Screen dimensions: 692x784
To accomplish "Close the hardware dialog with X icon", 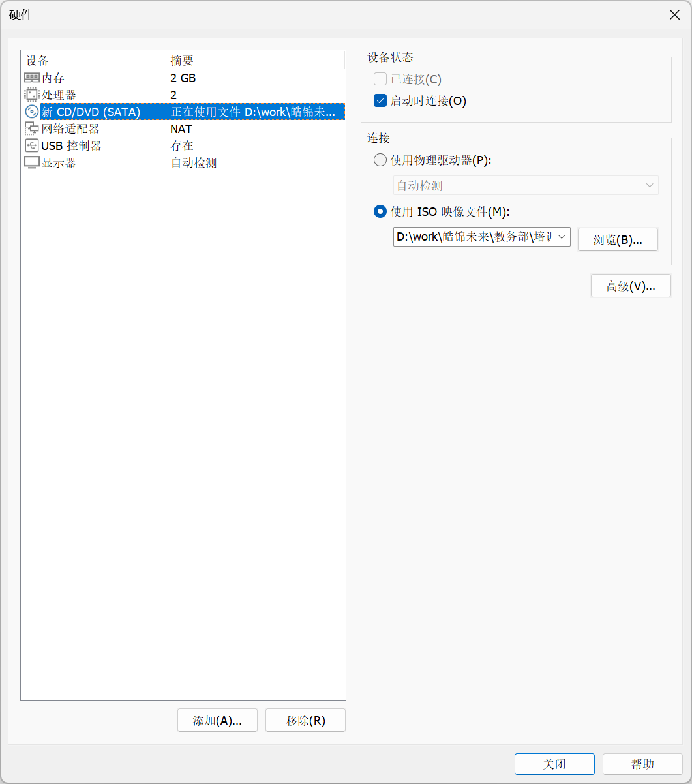I will pyautogui.click(x=674, y=15).
